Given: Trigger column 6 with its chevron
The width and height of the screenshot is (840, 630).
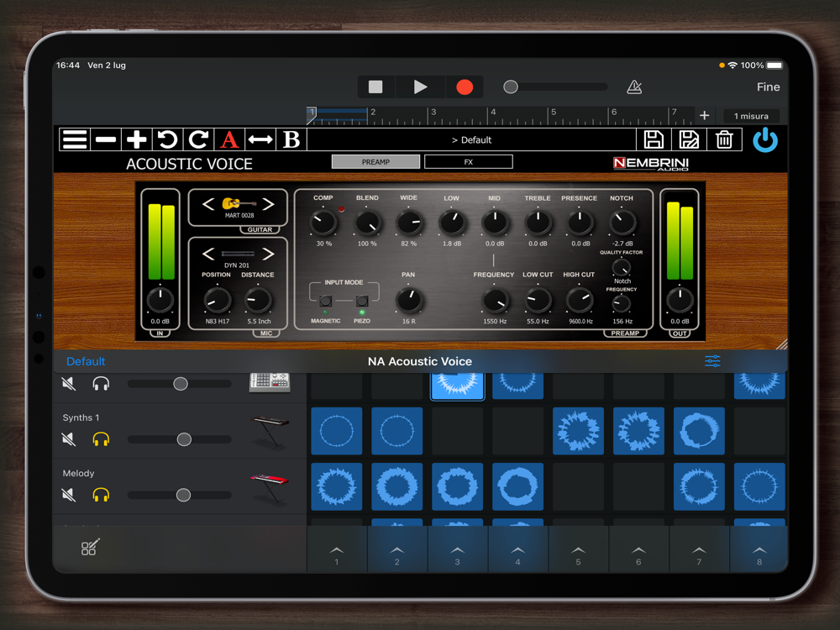Looking at the screenshot, I should tap(638, 549).
